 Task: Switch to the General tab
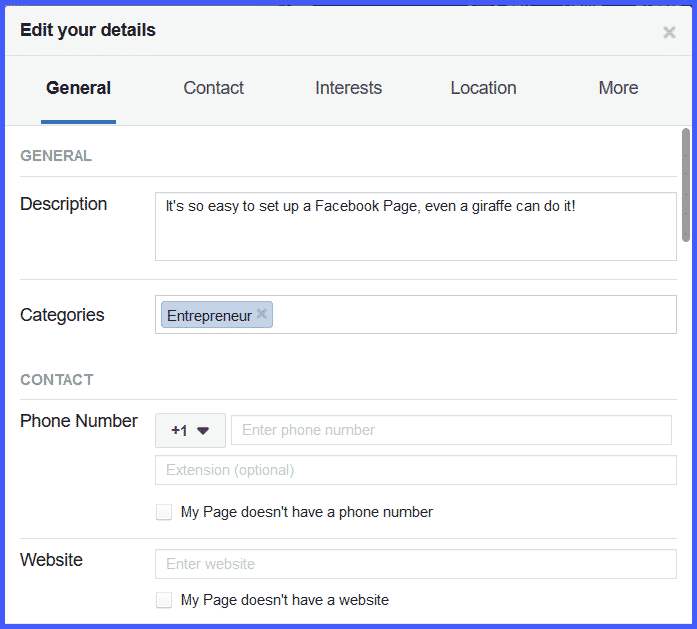78,88
